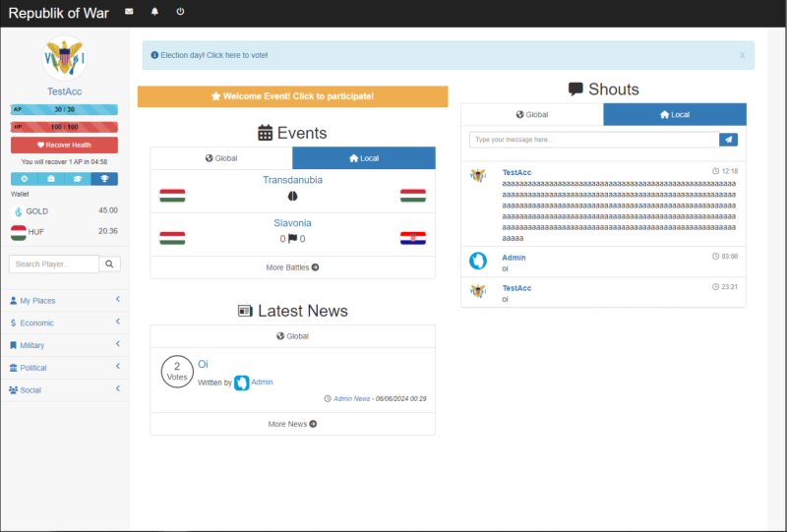This screenshot has width=787, height=532.
Task: Open the More Battles link
Action: (292, 266)
